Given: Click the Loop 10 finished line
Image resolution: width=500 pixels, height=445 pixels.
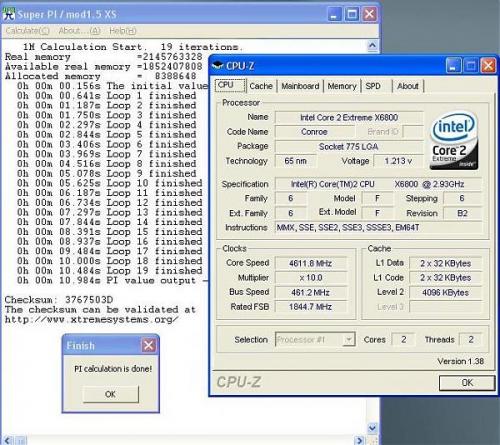Looking at the screenshot, I should (x=110, y=183).
